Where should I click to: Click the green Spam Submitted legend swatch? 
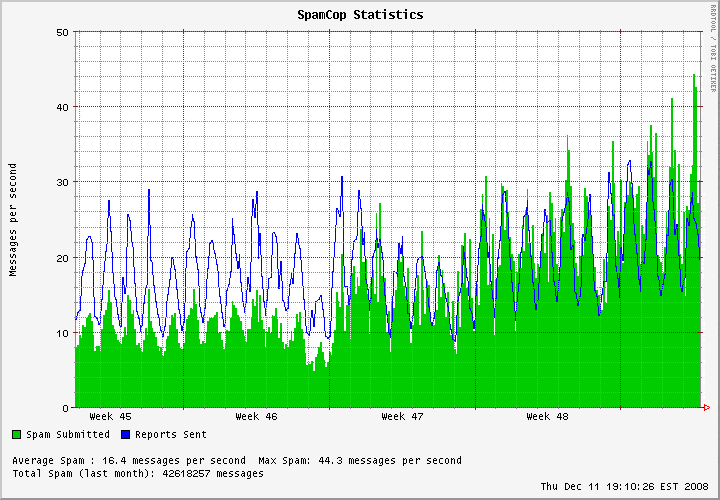click(x=17, y=434)
